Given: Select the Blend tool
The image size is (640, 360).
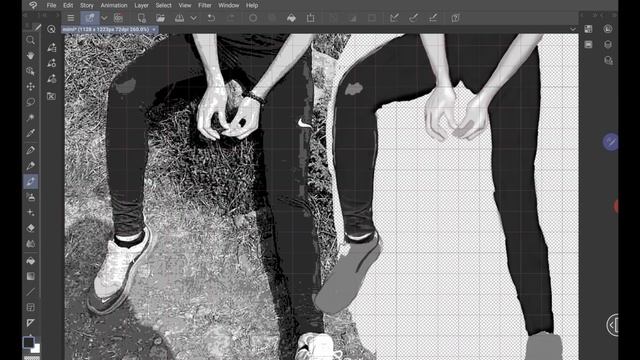Looking at the screenshot, I should pyautogui.click(x=31, y=244).
